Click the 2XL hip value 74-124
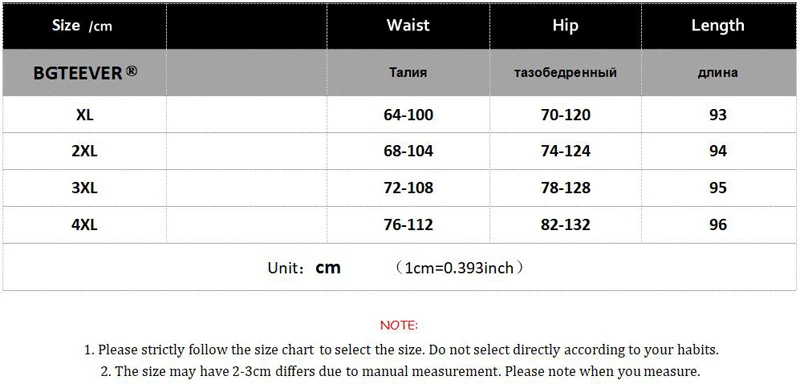Image resolution: width=800 pixels, height=384 pixels. 565,151
